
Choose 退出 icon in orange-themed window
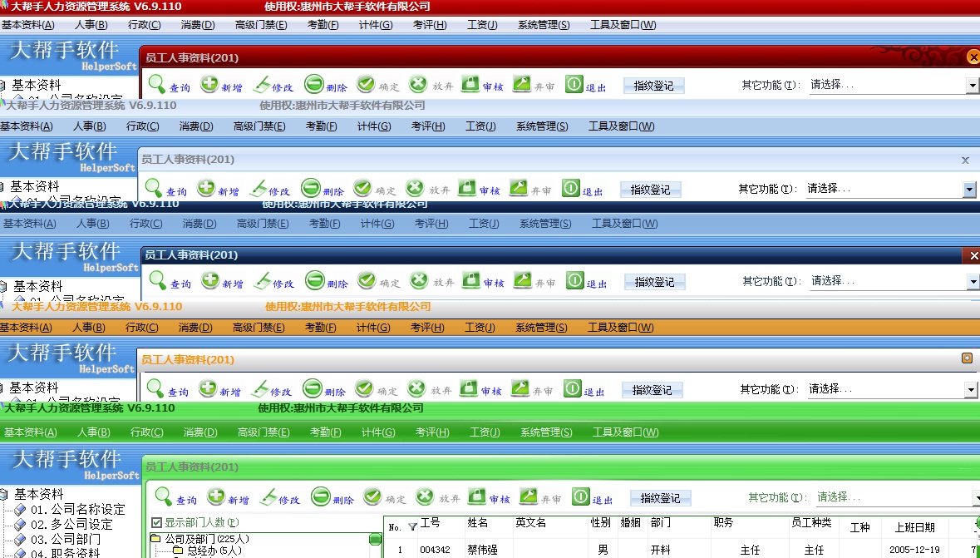(x=573, y=388)
